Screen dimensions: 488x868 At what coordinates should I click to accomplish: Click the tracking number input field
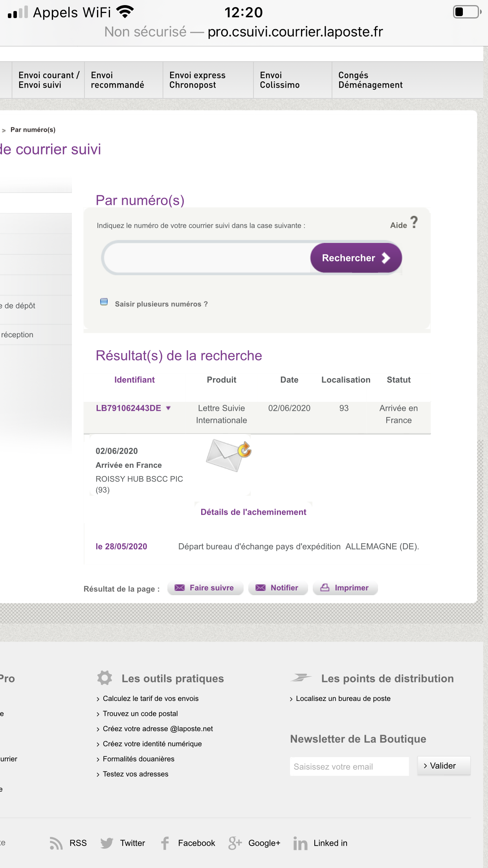click(208, 258)
